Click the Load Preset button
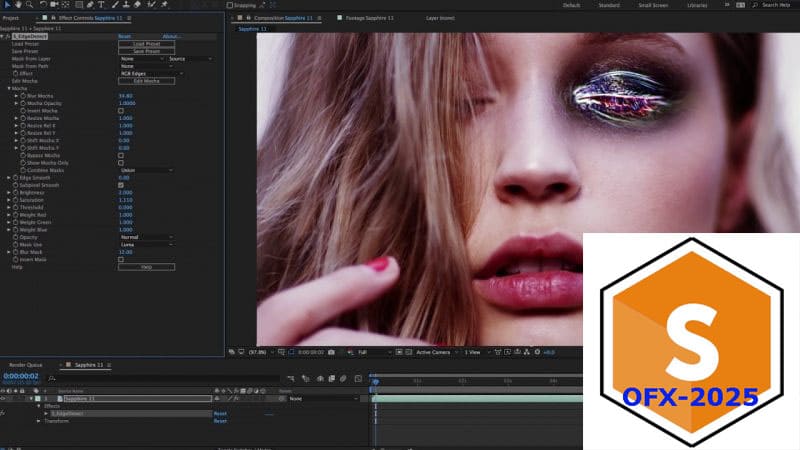Screen dimensions: 800x450 pyautogui.click(x=146, y=44)
